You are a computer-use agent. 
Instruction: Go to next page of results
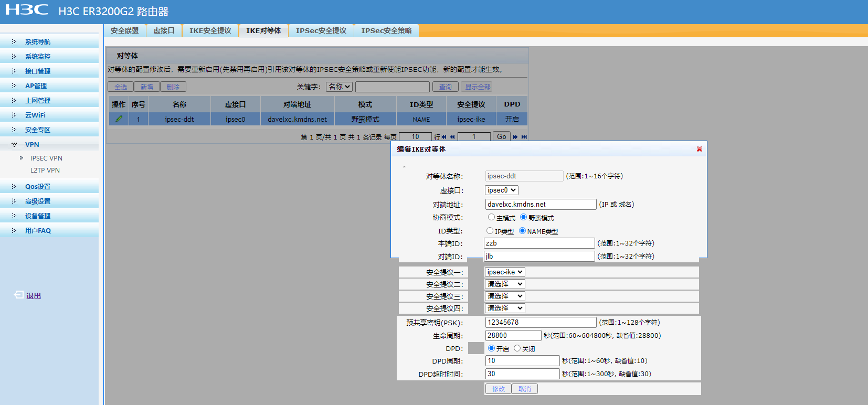515,137
